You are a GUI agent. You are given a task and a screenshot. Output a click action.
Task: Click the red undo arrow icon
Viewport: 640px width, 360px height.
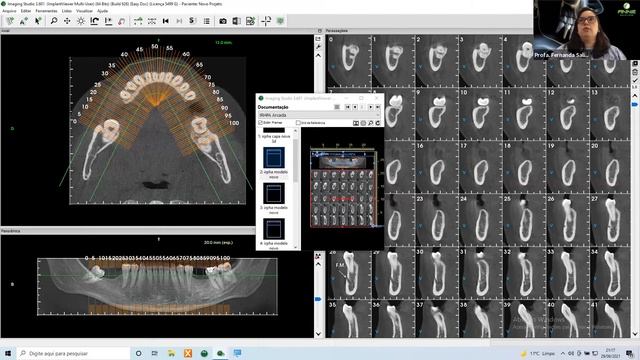(x=121, y=21)
